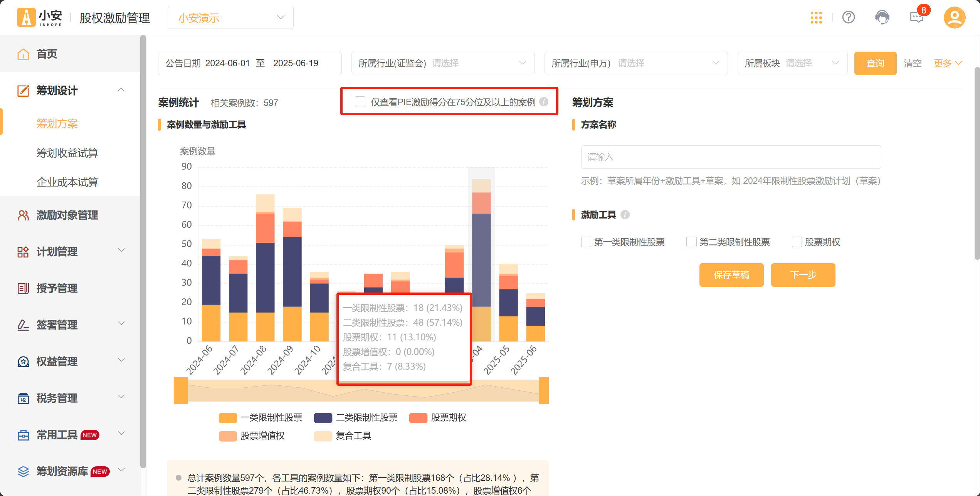Screen dimensions: 980x496
Task: Click start date 2024-06-01 field
Action: click(x=227, y=63)
